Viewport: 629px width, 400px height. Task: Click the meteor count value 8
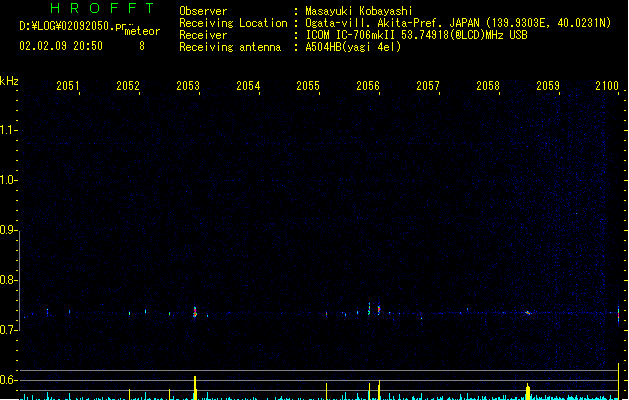point(142,46)
